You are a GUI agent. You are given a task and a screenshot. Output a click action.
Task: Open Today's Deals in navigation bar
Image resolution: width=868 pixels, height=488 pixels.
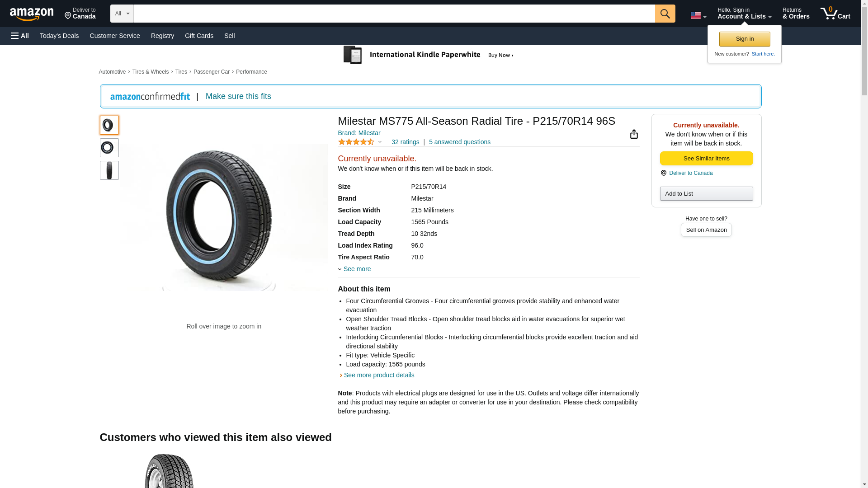[x=59, y=36]
